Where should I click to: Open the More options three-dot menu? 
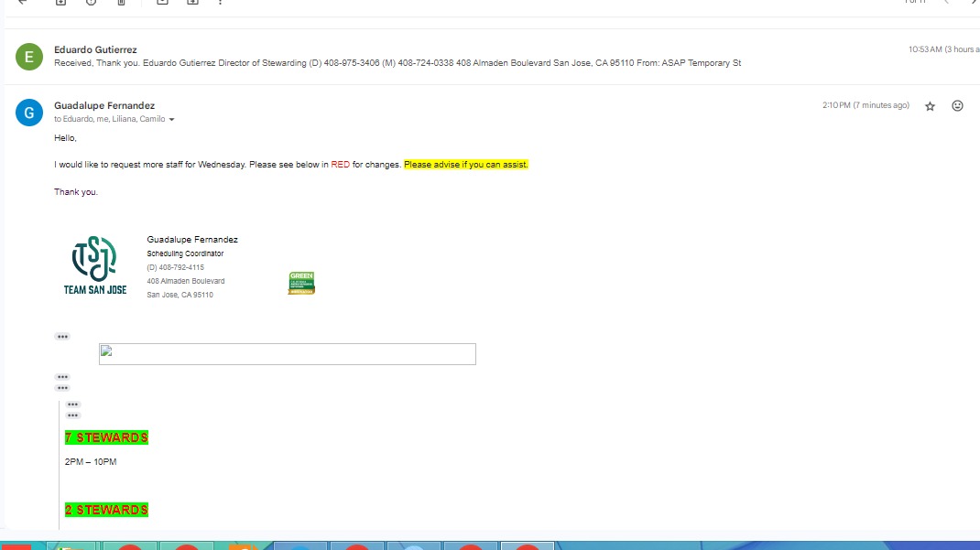[x=221, y=3]
